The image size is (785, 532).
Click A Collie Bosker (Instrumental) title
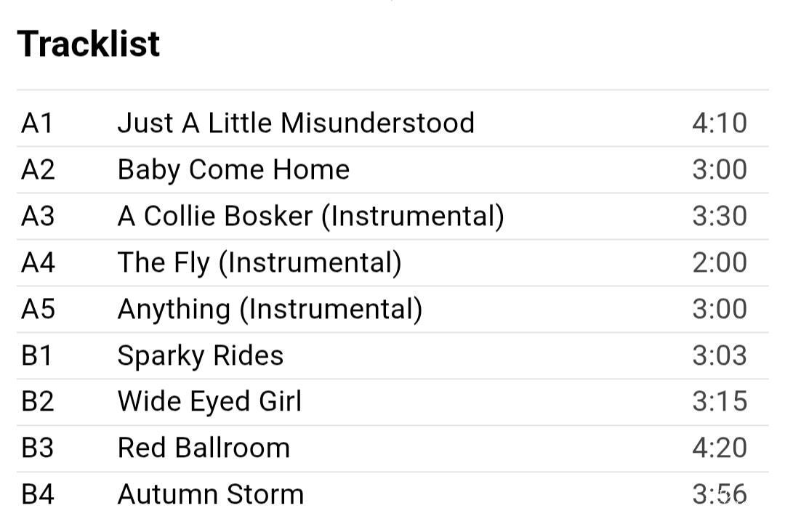tap(310, 216)
